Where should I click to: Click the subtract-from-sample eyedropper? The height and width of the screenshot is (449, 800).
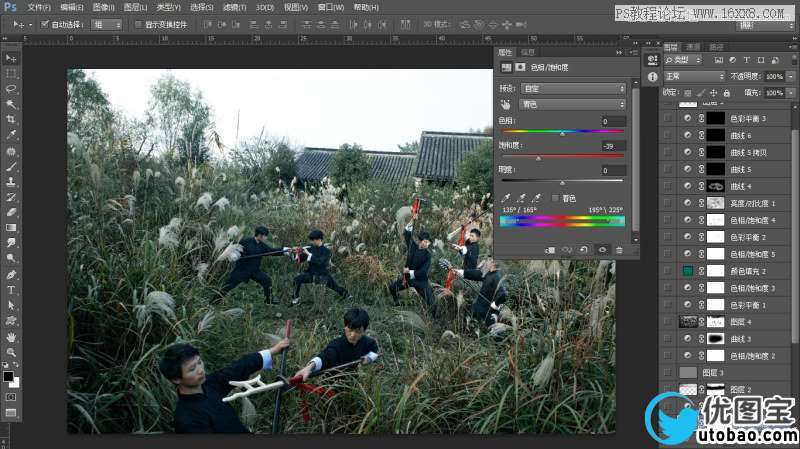[x=537, y=198]
